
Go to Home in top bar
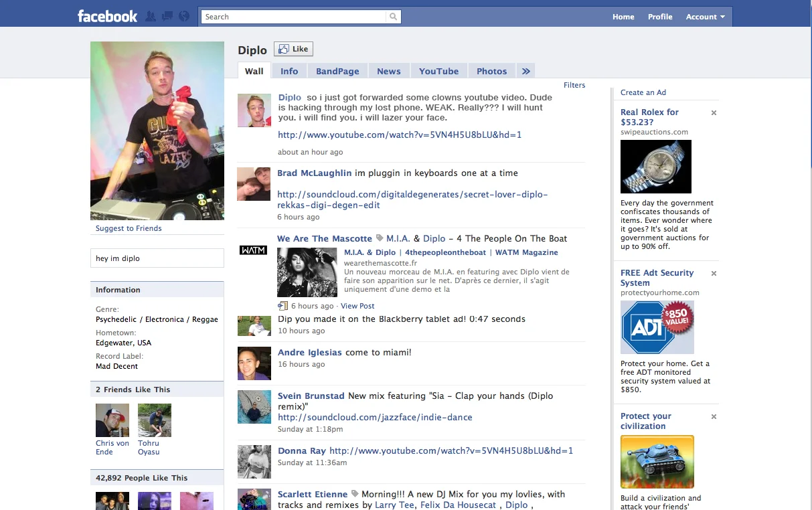point(623,17)
